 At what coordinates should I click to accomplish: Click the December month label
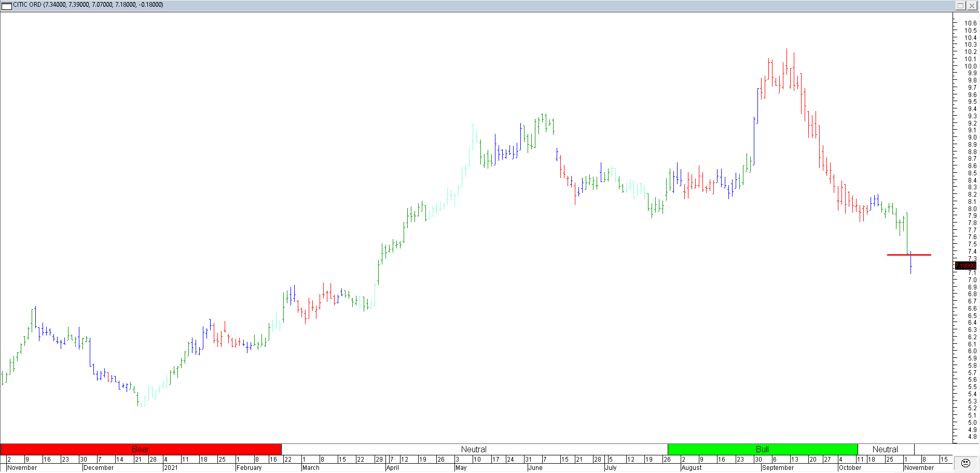pos(99,468)
